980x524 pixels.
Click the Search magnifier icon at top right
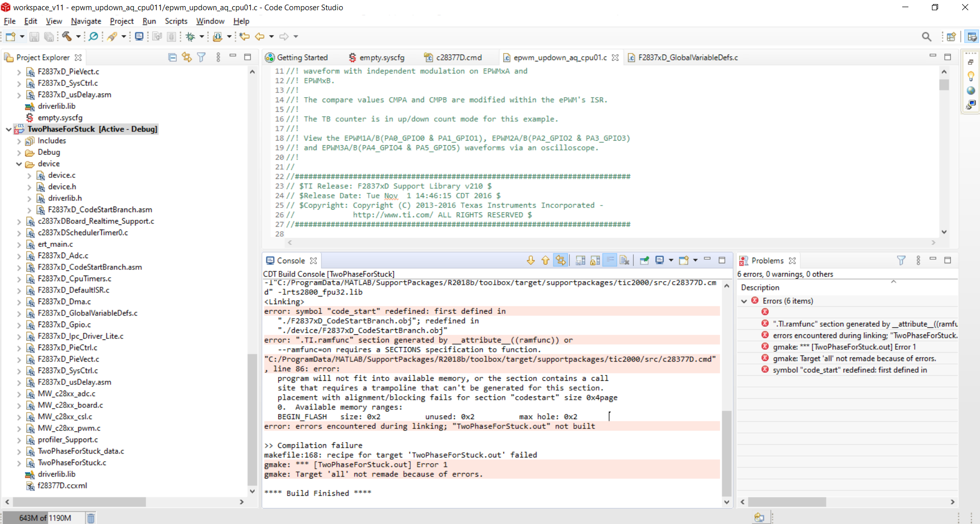point(926,36)
